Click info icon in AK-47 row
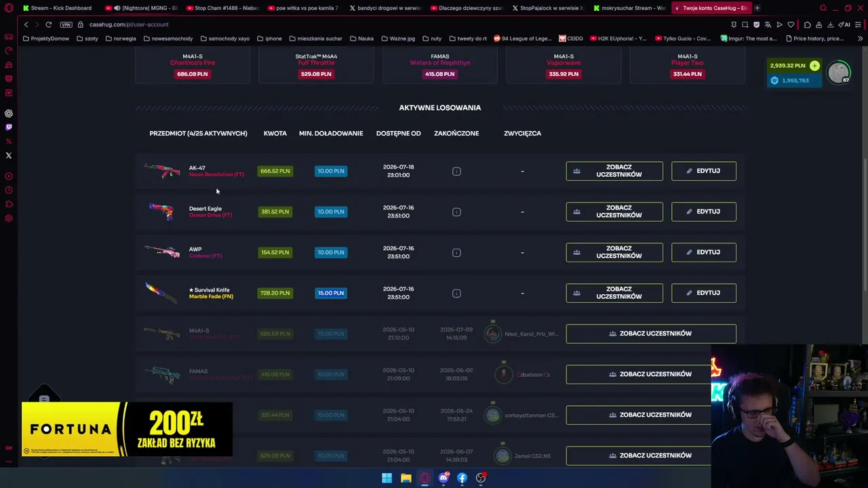The width and height of the screenshot is (868, 488). tap(456, 171)
